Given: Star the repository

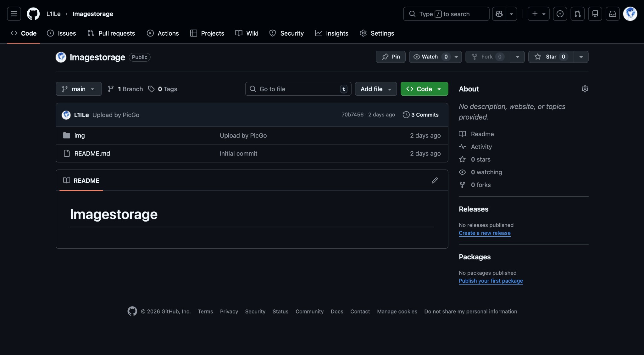Looking at the screenshot, I should [x=550, y=57].
